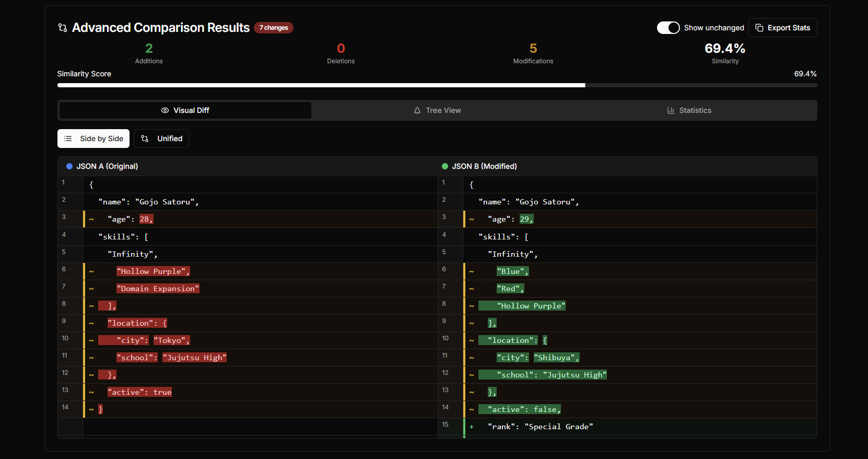Click line number 15 in JSON B
This screenshot has height=459, width=868.
[x=445, y=424]
